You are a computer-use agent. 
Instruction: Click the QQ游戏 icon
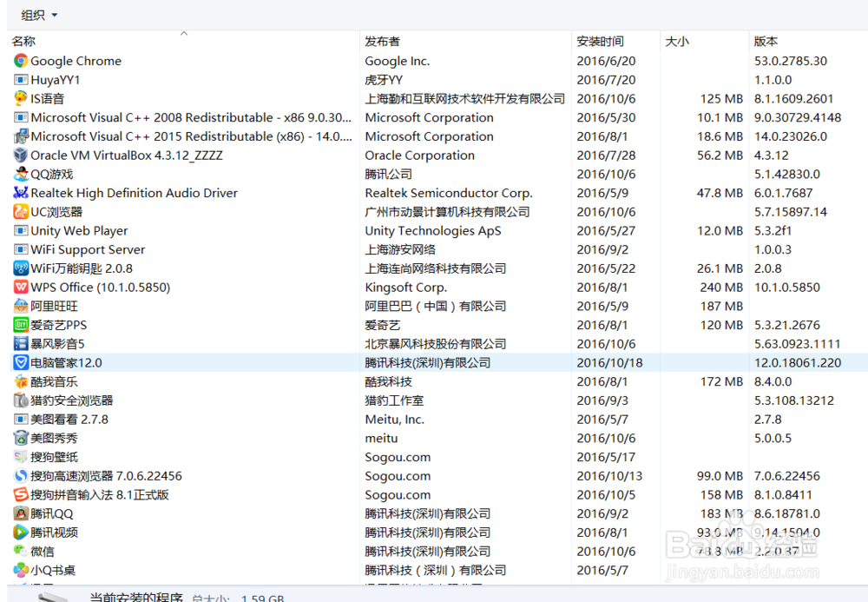point(21,174)
